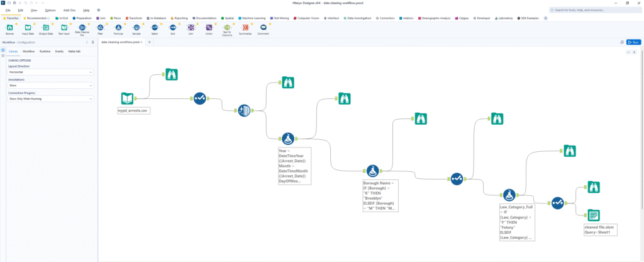Expand the Annotations dropdown set to Show
Viewport: 644px width, 262px height.
pos(50,85)
